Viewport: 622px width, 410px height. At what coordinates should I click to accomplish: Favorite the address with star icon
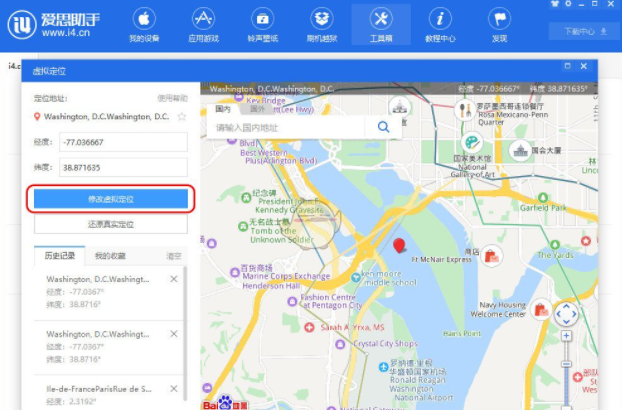[x=181, y=117]
